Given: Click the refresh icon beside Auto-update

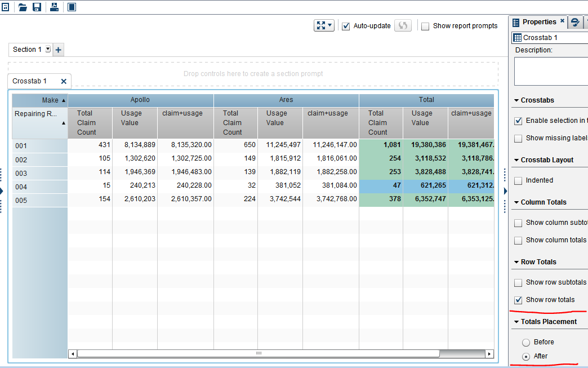Looking at the screenshot, I should [x=403, y=26].
